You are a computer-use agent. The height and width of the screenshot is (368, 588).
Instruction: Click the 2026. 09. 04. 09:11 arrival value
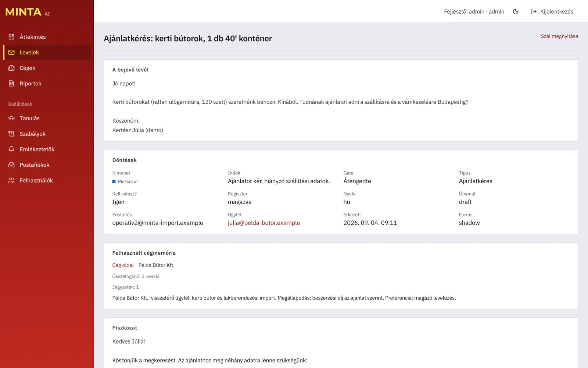[370, 223]
